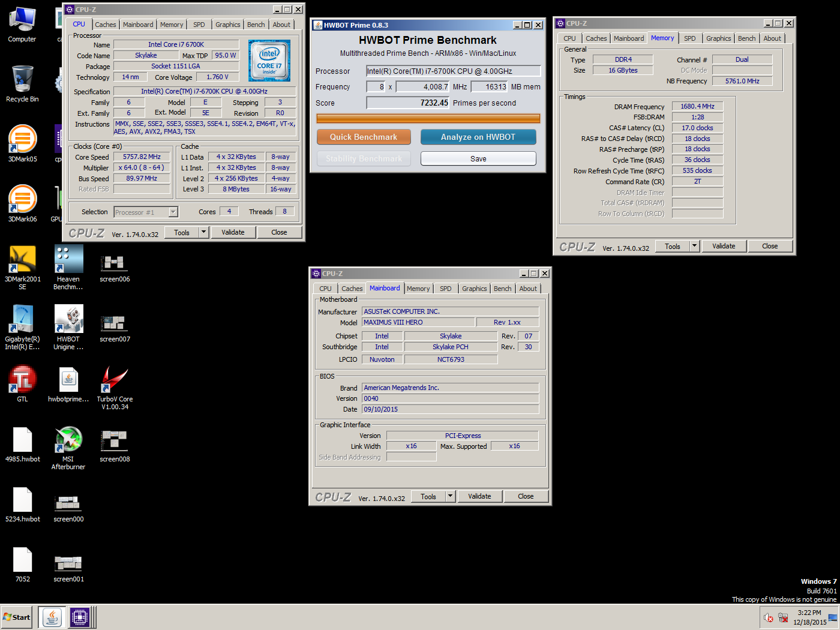The height and width of the screenshot is (630, 840).
Task: Expand Tools dropdown arrow in Memory window
Action: click(694, 246)
